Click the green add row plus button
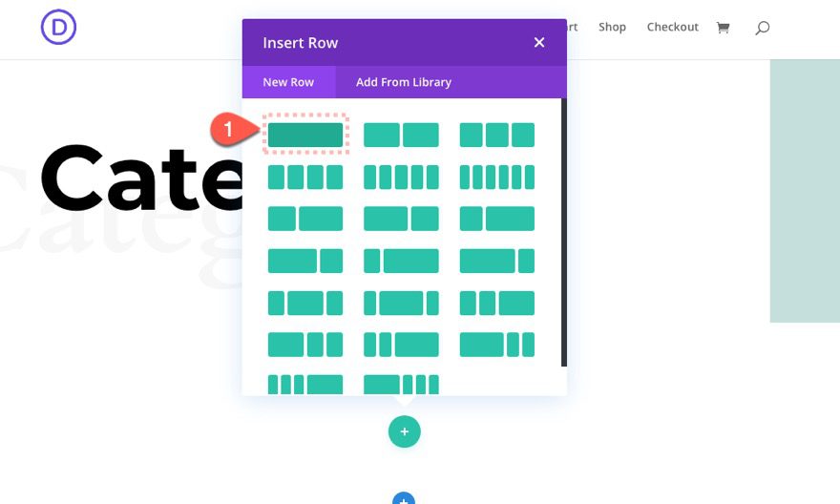The height and width of the screenshot is (504, 840). [x=405, y=431]
